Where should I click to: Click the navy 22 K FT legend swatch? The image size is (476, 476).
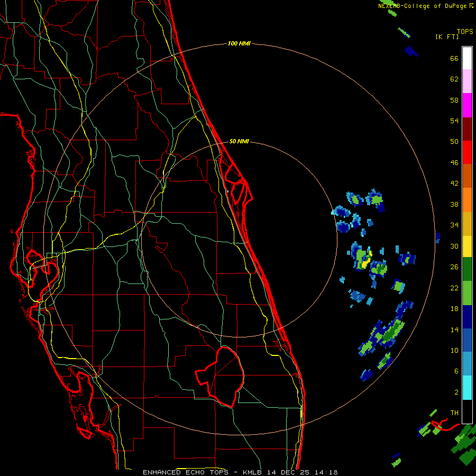[467, 317]
